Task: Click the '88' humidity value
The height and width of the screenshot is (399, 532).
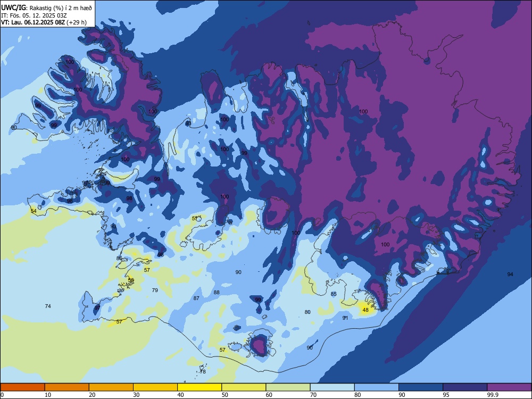Action: [x=217, y=292]
